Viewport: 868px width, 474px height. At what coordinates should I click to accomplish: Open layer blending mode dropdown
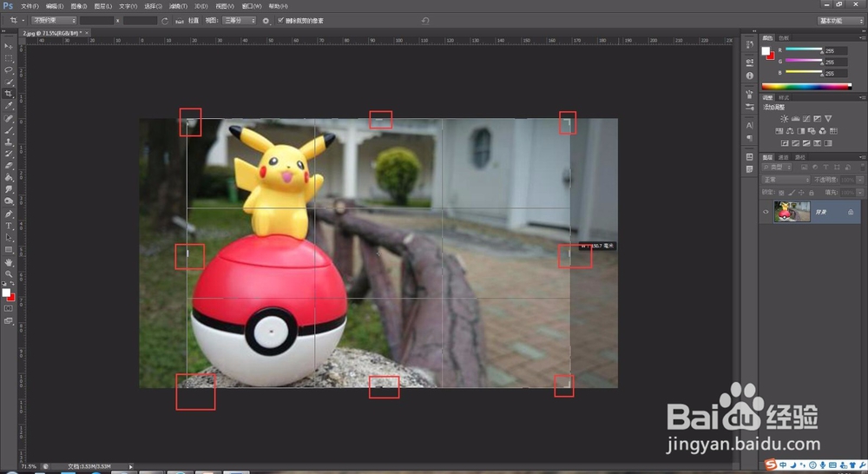pyautogui.click(x=786, y=180)
